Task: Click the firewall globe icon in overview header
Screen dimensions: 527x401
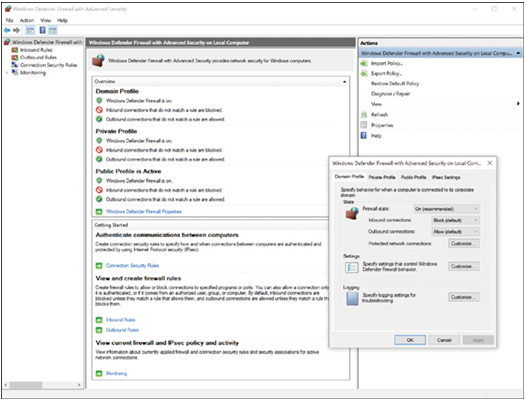Action: tap(98, 61)
